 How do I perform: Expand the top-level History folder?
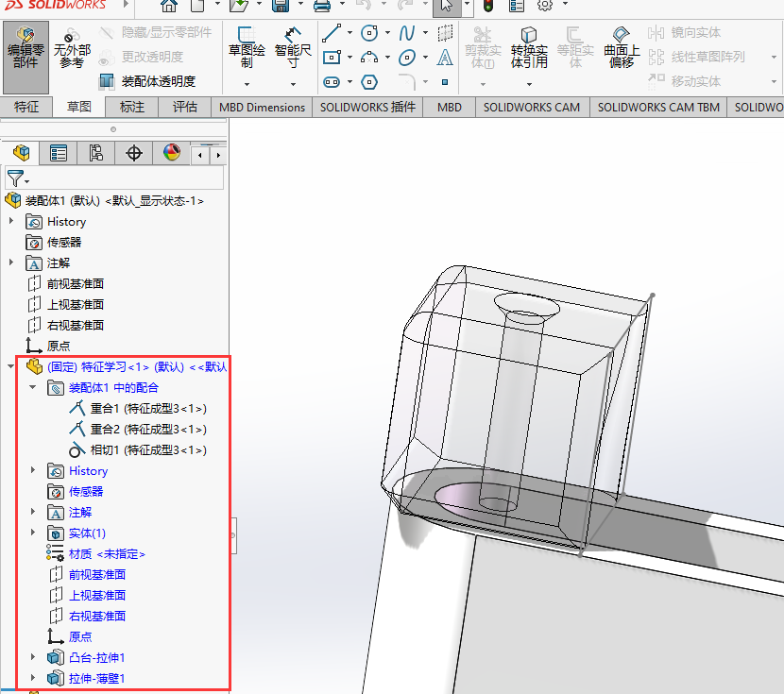(11, 220)
